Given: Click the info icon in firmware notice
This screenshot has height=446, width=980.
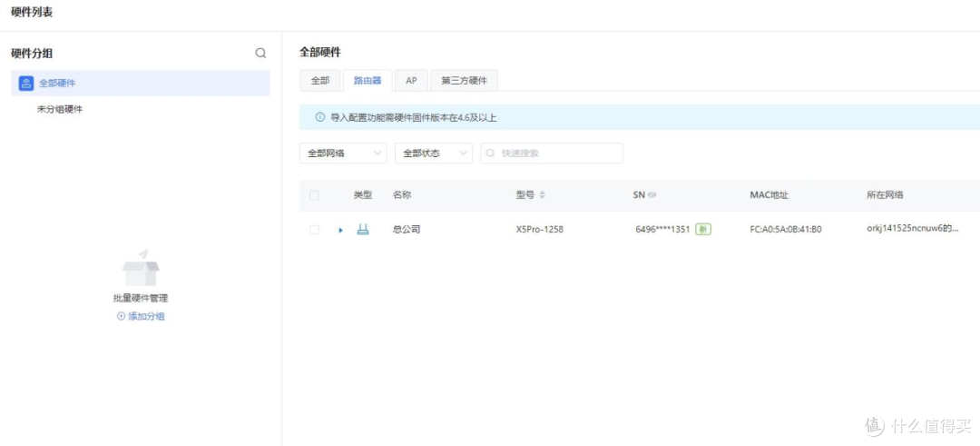Looking at the screenshot, I should (320, 117).
